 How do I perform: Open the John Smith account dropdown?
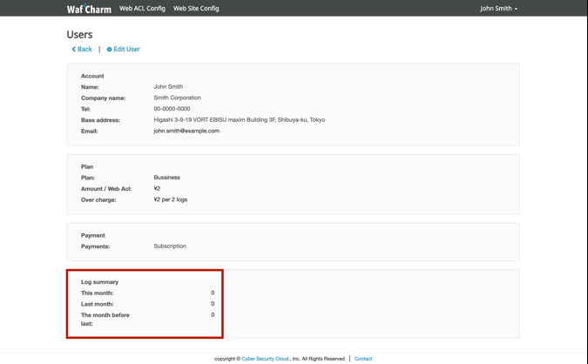point(498,9)
